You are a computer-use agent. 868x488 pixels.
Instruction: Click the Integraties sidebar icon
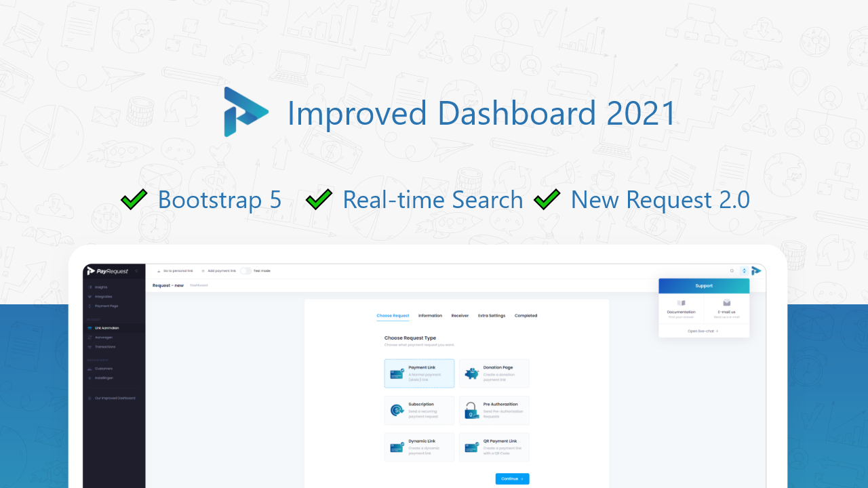point(90,297)
